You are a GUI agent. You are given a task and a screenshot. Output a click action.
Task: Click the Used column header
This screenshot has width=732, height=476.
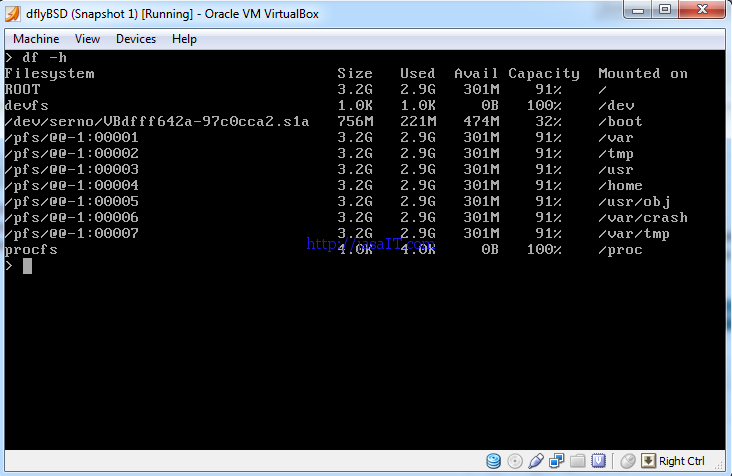[418, 73]
